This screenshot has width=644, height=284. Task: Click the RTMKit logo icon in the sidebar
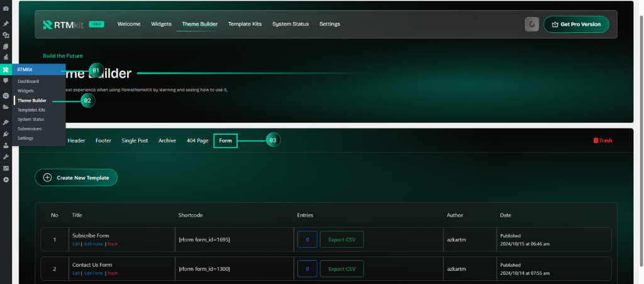[x=6, y=69]
